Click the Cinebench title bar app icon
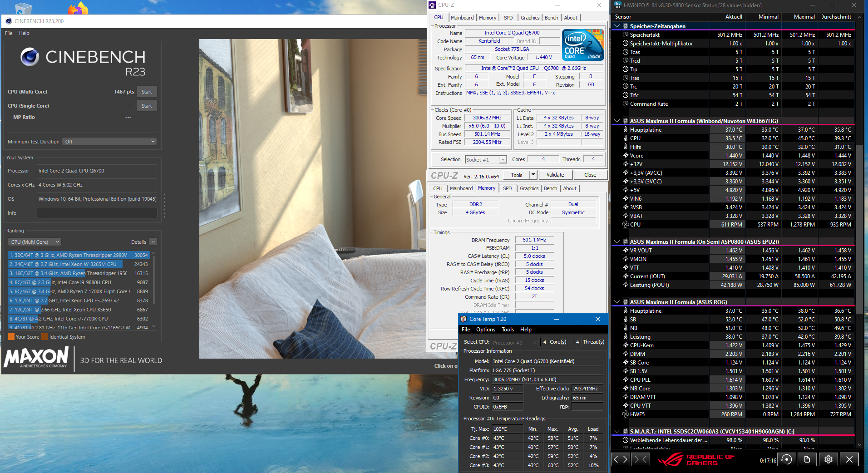 point(9,21)
